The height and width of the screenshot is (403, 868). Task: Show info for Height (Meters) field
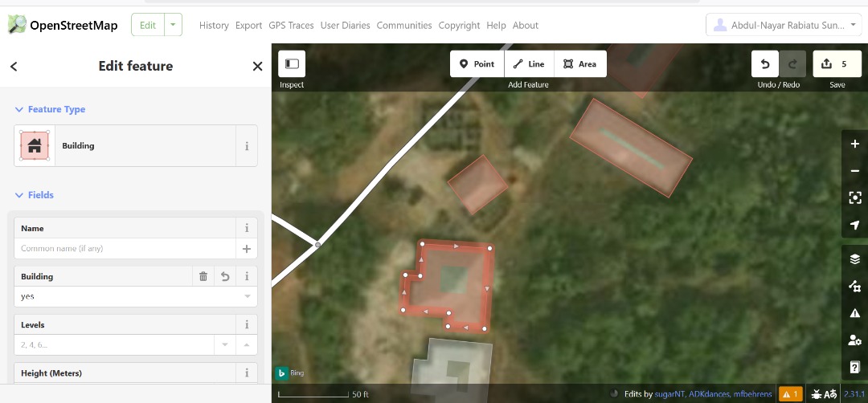247,373
